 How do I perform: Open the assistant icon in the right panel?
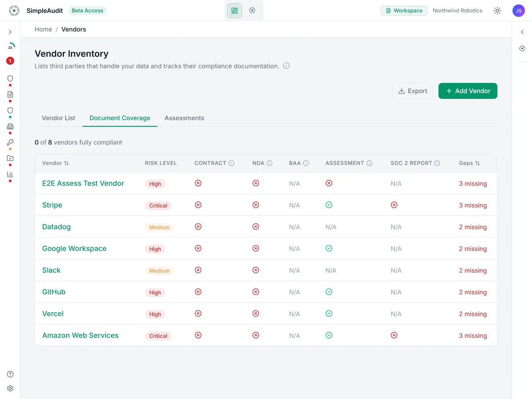(522, 48)
